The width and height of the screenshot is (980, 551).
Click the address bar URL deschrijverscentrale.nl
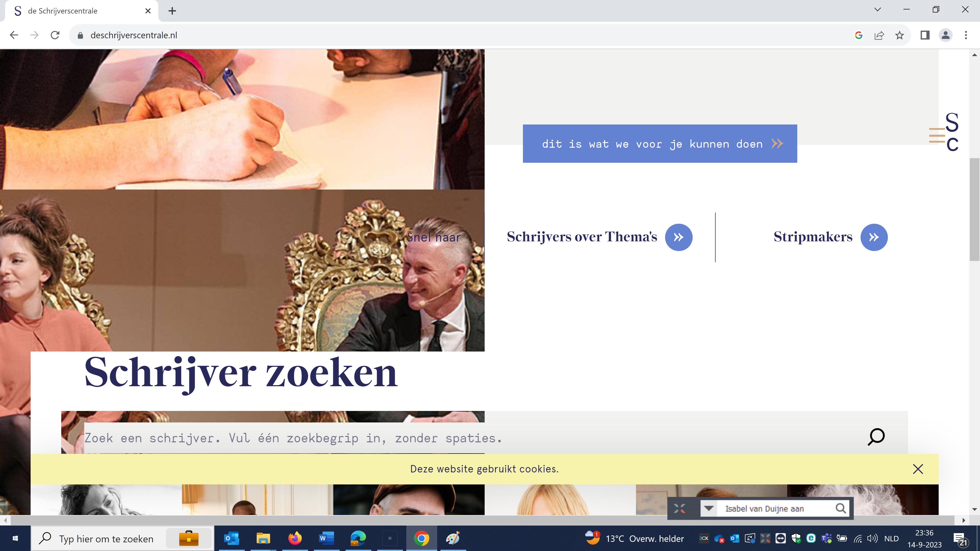(x=134, y=35)
